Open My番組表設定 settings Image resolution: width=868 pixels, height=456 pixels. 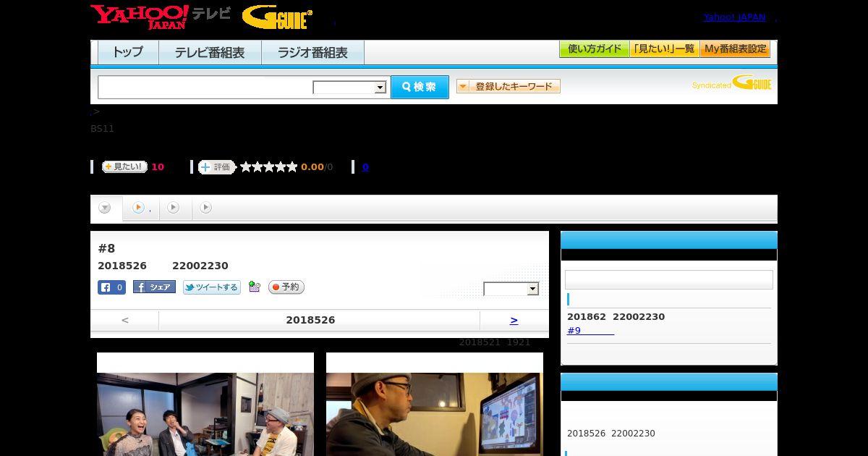point(735,49)
